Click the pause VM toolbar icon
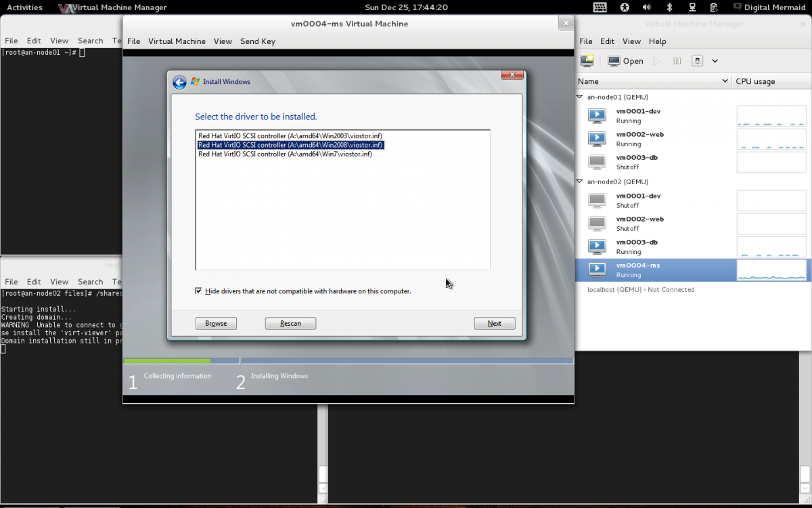 [x=677, y=61]
